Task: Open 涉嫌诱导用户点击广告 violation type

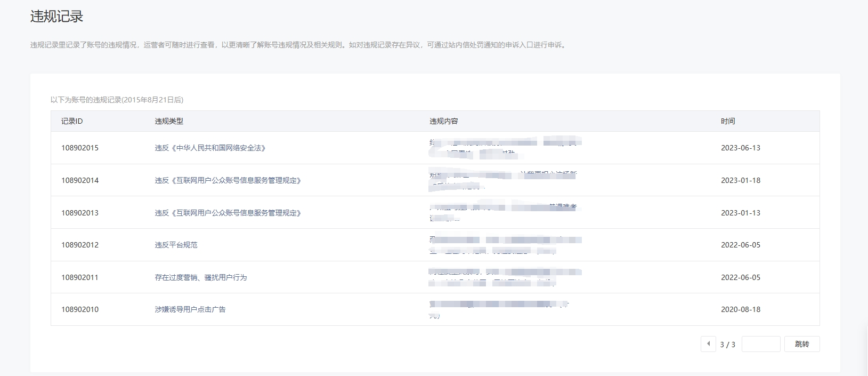Action: pyautogui.click(x=190, y=309)
